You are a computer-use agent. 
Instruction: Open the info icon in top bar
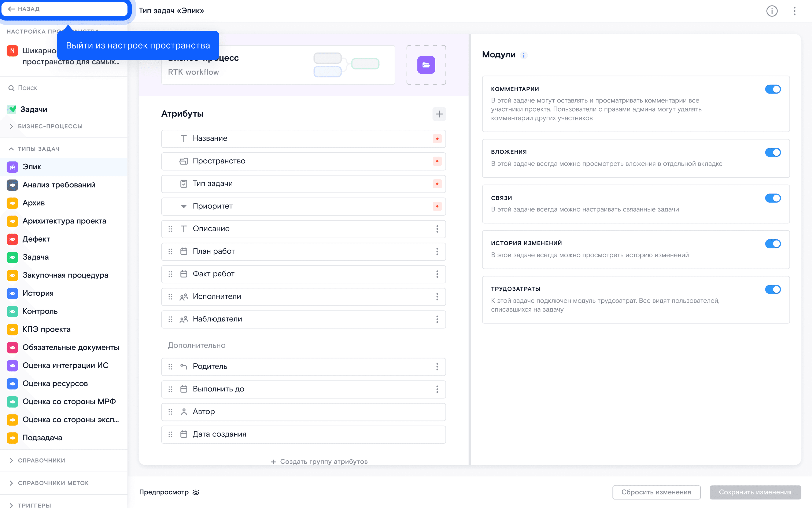(772, 11)
